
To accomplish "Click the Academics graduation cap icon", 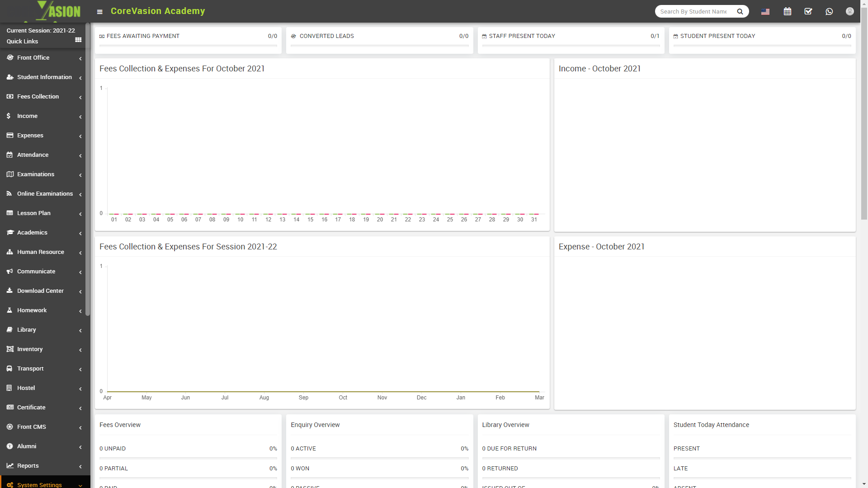I will [x=10, y=232].
